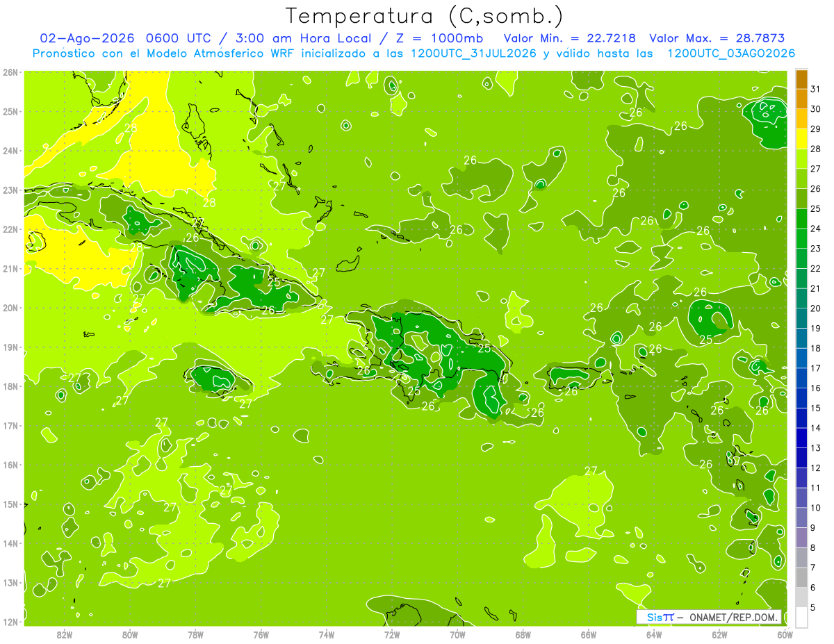The height and width of the screenshot is (644, 834).
Task: Click the "15" label on the color scale
Action: click(x=816, y=408)
